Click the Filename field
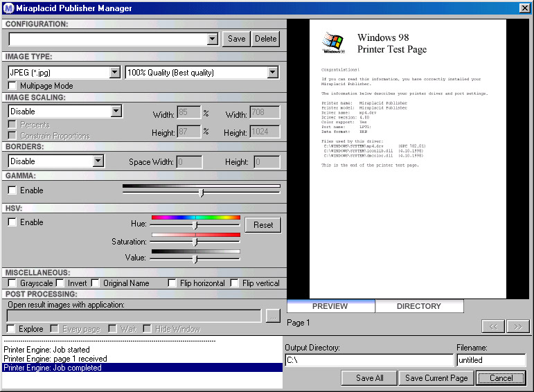534x392 pixels. pos(491,360)
